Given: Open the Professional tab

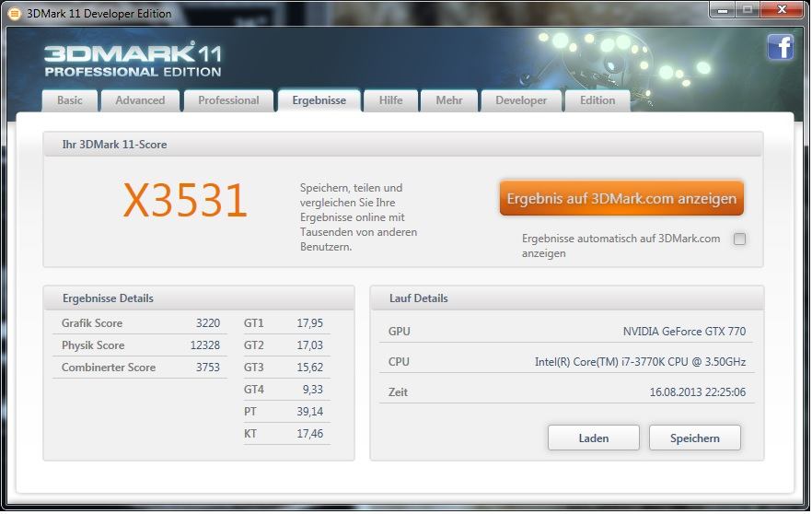Looking at the screenshot, I should click(228, 100).
